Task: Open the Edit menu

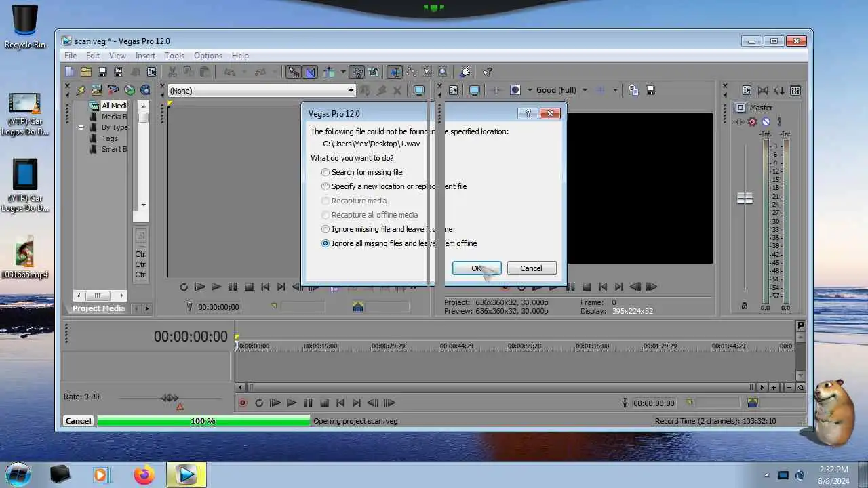Action: (x=93, y=56)
